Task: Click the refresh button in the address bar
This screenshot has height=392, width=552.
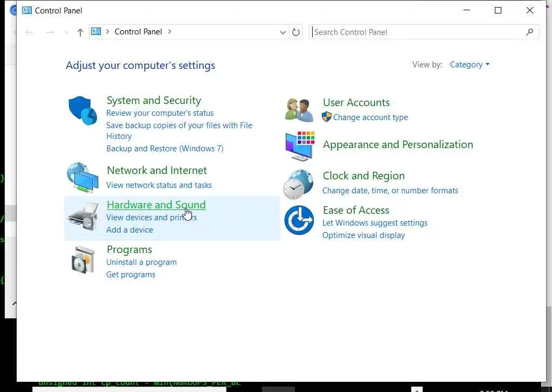Action: pos(296,32)
